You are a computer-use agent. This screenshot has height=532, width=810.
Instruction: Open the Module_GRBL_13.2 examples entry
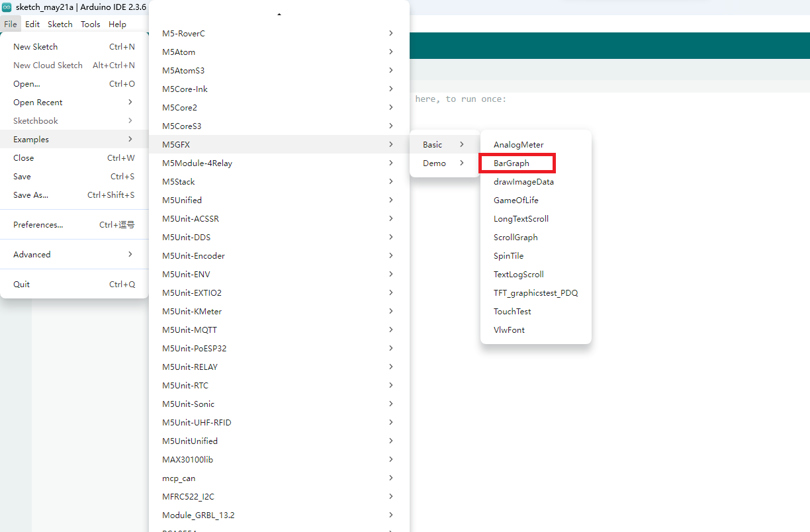tap(279, 515)
